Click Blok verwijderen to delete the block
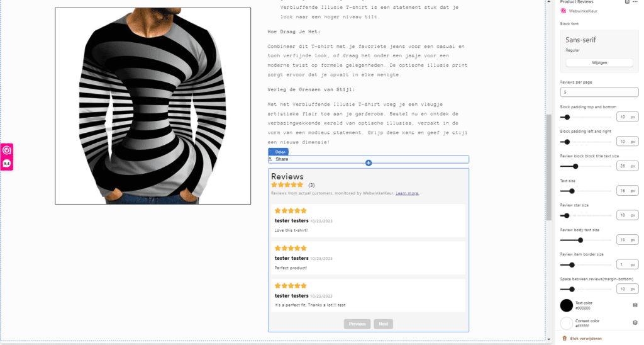Viewport: 644px width, 345px height. (586, 339)
